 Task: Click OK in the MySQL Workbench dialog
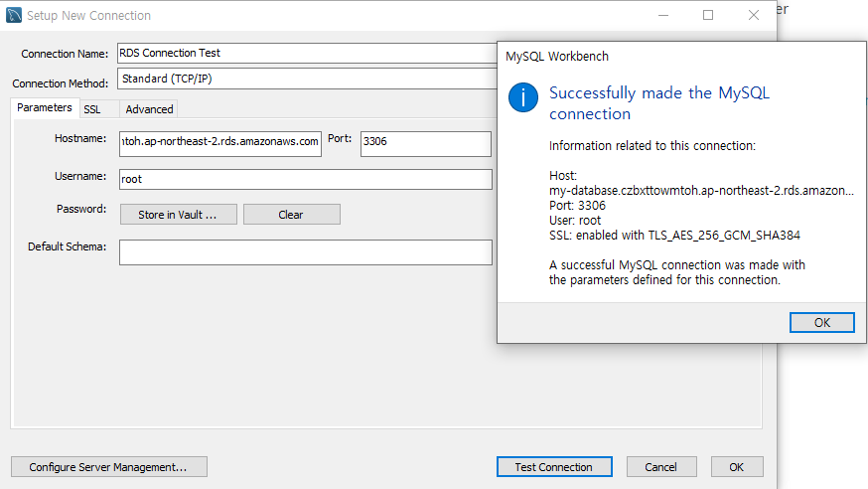(822, 322)
